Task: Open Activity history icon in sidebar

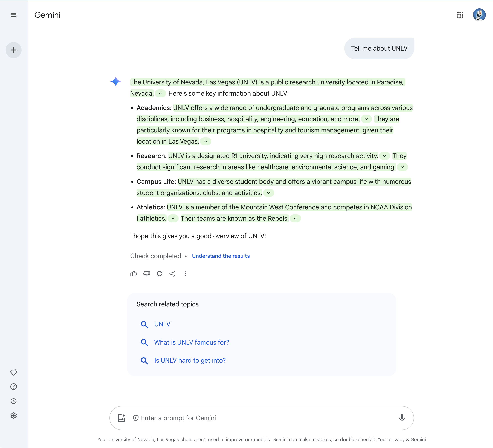Action: point(14,401)
